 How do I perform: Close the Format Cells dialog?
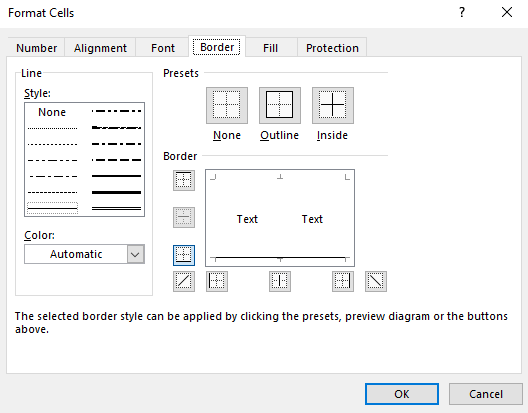click(507, 13)
